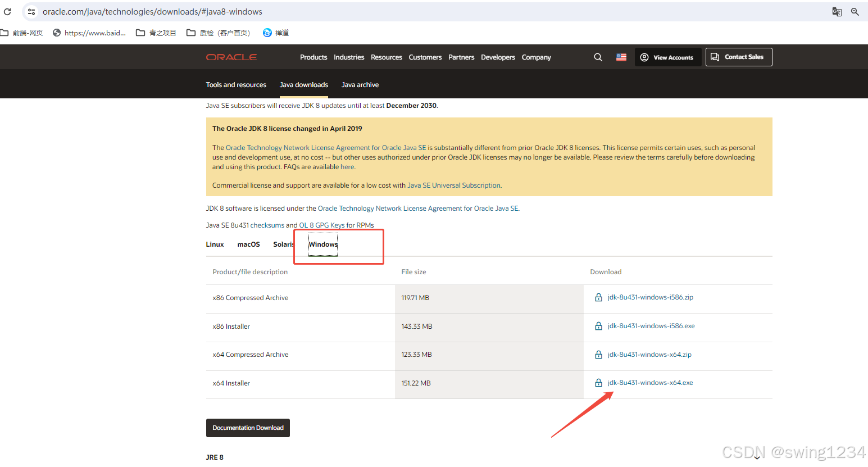The width and height of the screenshot is (868, 467).
Task: Select the '151.22 MB' file size
Action: pyautogui.click(x=416, y=383)
